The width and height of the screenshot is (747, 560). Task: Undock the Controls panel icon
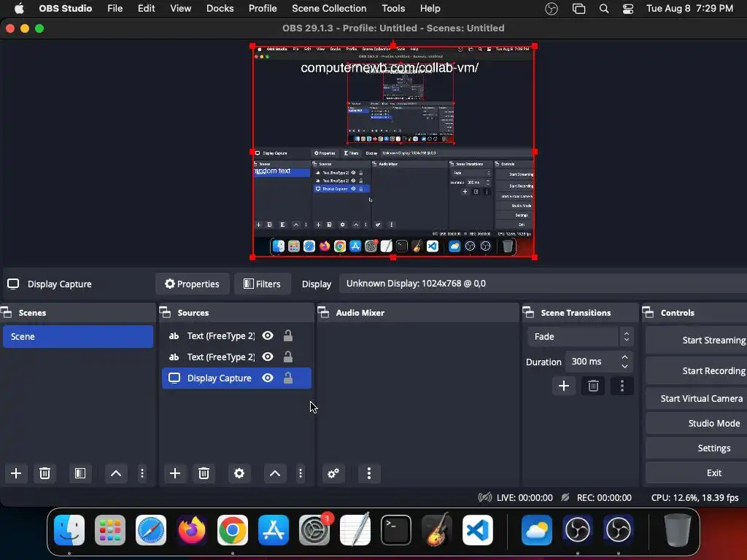[x=648, y=312]
